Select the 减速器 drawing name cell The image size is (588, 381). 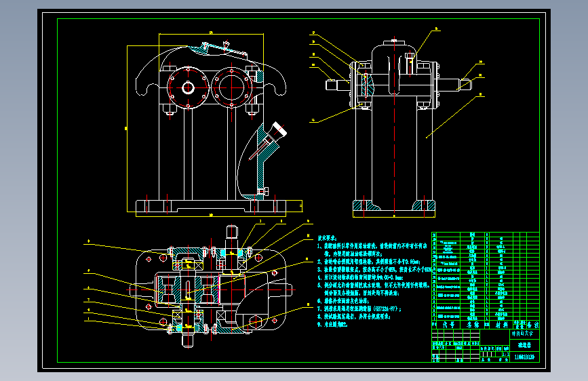[525, 345]
